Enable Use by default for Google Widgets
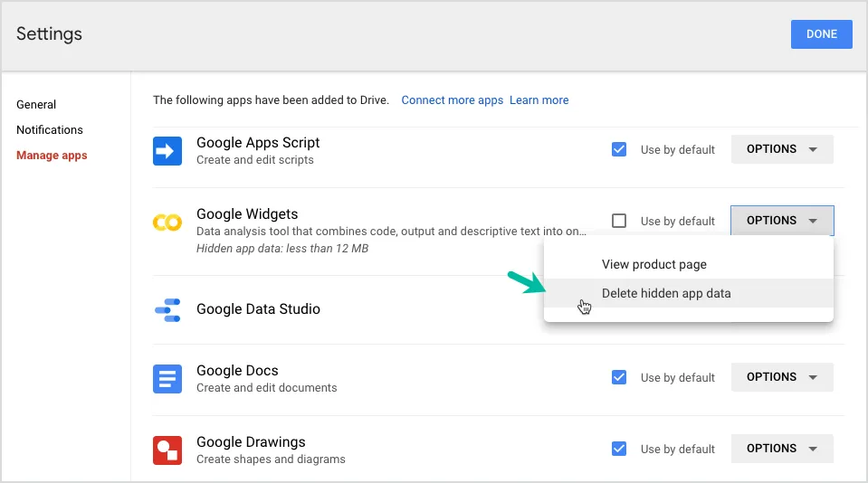Viewport: 868px width, 483px height. click(x=619, y=221)
